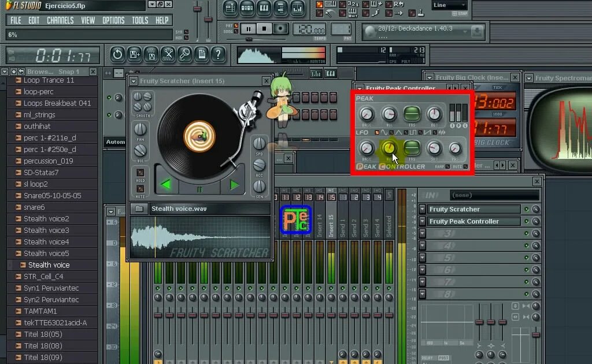Click the undo history circular arrow icon
The width and height of the screenshot is (592, 364).
coord(117,55)
